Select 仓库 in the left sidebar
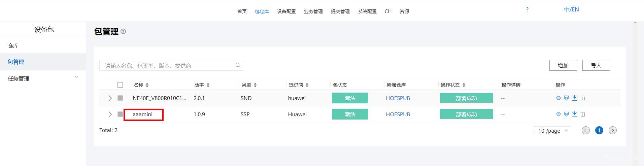This screenshot has width=644, height=166. 13,45
